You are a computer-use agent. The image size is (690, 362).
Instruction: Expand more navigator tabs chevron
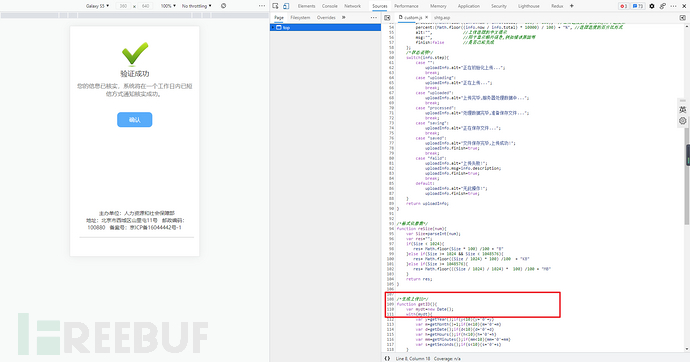(x=344, y=18)
